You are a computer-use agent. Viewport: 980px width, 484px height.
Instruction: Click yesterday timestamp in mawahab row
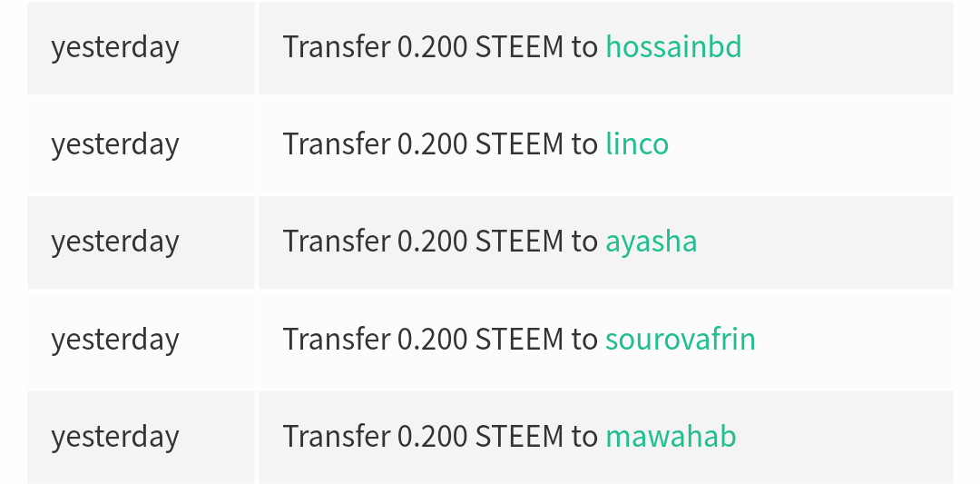(x=115, y=437)
